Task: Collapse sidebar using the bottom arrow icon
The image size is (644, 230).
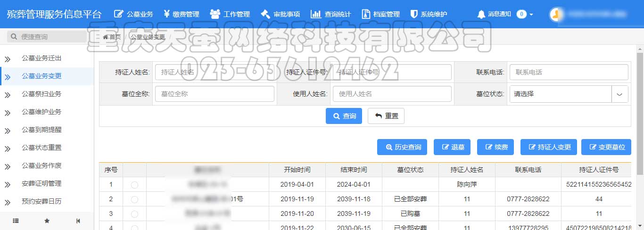Action: (x=78, y=221)
